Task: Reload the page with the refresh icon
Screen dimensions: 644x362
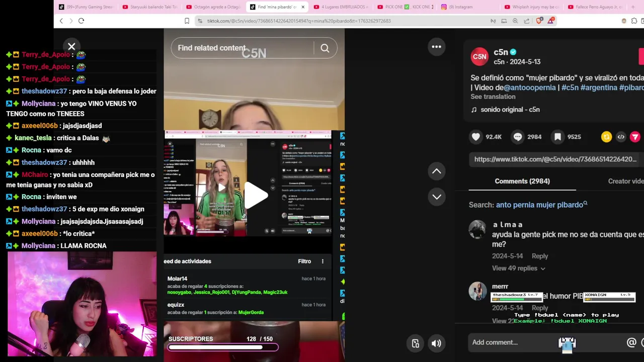Action: [81, 21]
